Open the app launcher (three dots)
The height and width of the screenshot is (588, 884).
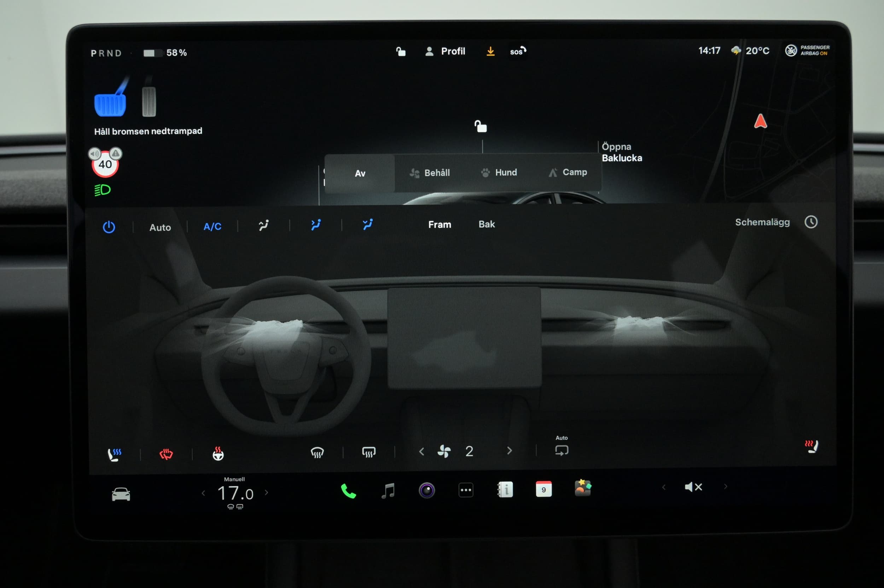pos(466,490)
